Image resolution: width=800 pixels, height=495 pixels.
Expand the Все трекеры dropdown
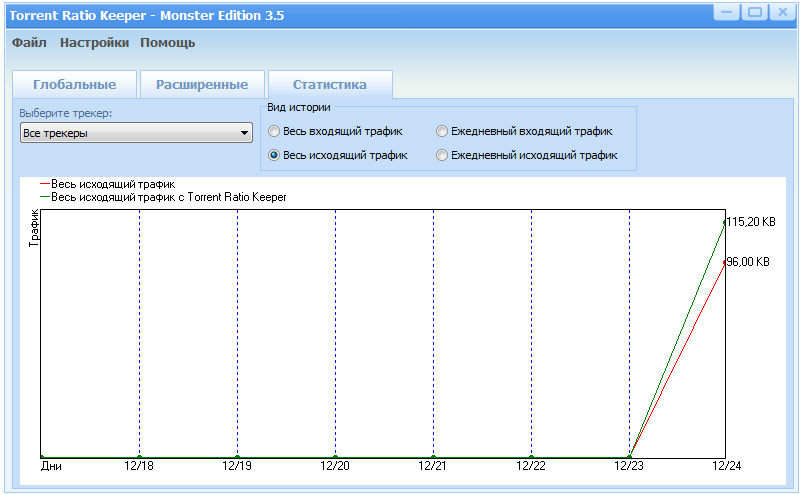pyautogui.click(x=136, y=133)
